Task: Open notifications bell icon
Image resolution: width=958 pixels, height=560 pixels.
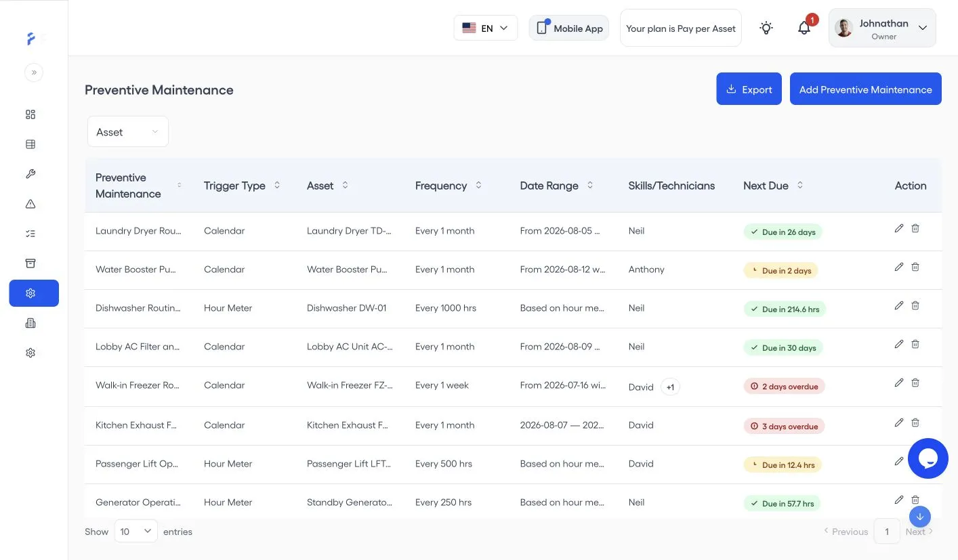Action: pyautogui.click(x=804, y=28)
